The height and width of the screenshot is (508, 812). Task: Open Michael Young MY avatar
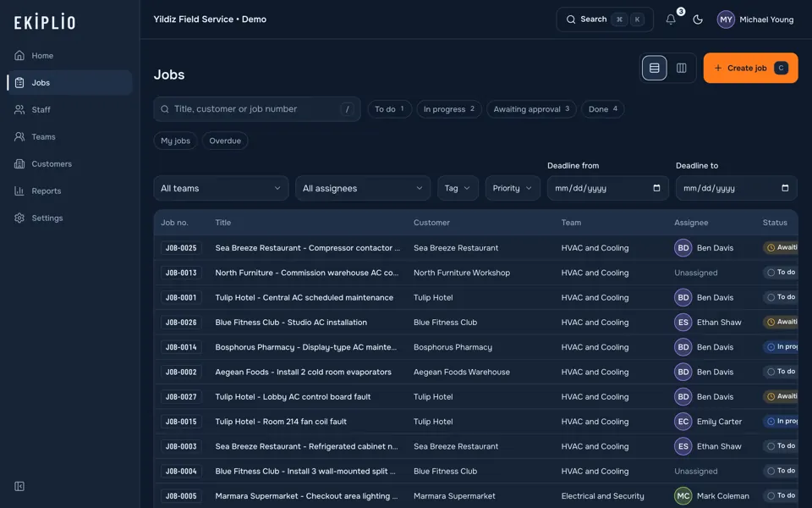[726, 19]
